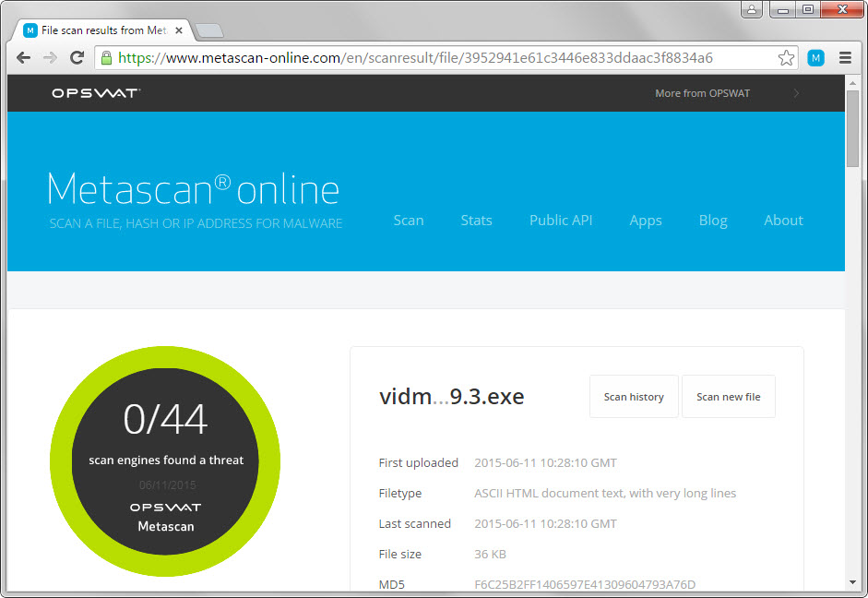868x598 pixels.
Task: Open the Apps menu item
Action: [646, 221]
